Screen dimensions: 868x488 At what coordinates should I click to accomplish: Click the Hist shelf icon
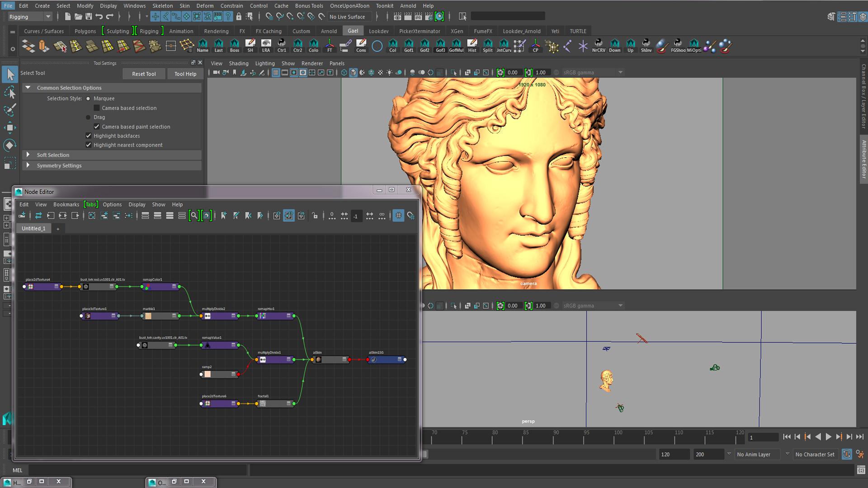[472, 45]
